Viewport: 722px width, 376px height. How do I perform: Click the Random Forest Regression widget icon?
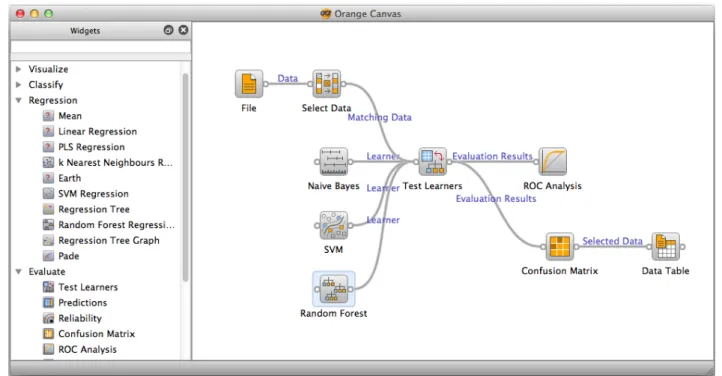(48, 225)
